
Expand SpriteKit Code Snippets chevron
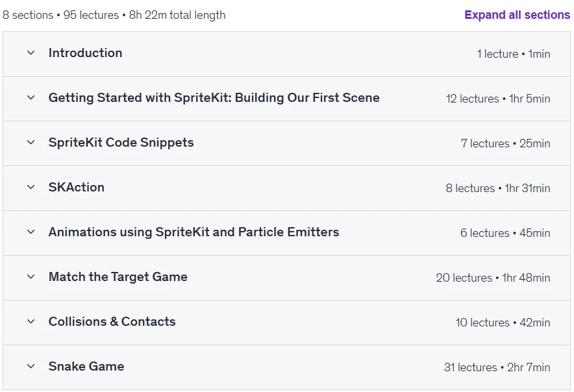[x=31, y=142]
